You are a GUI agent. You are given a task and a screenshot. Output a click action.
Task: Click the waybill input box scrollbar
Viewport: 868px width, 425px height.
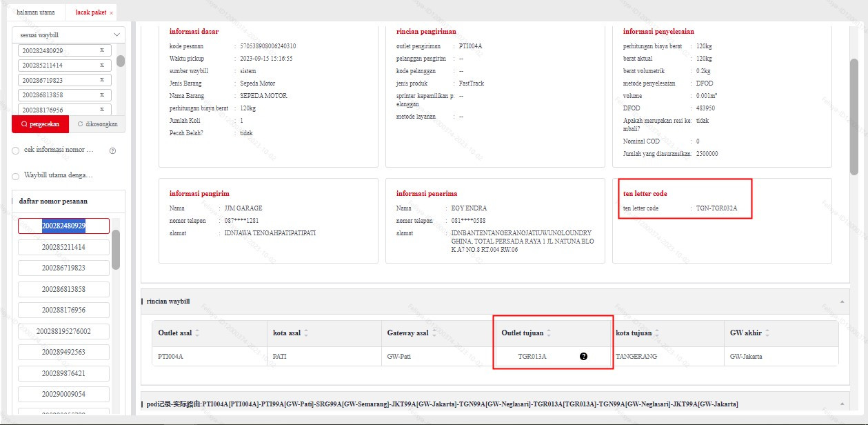pyautogui.click(x=121, y=61)
